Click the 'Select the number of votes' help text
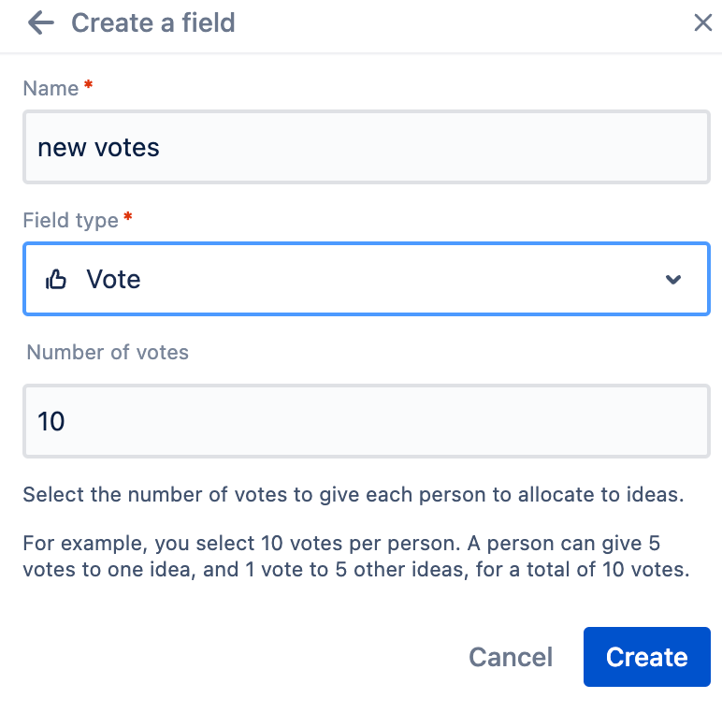722x728 pixels. [354, 494]
